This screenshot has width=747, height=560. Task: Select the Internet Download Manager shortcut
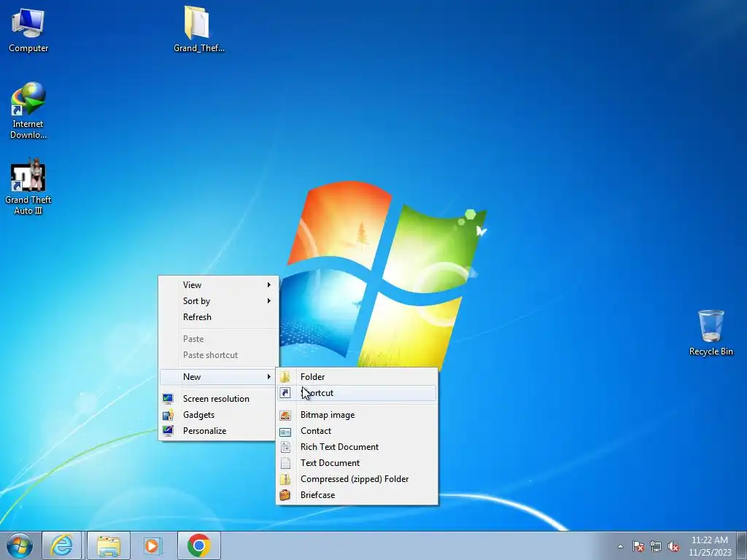pos(28,111)
